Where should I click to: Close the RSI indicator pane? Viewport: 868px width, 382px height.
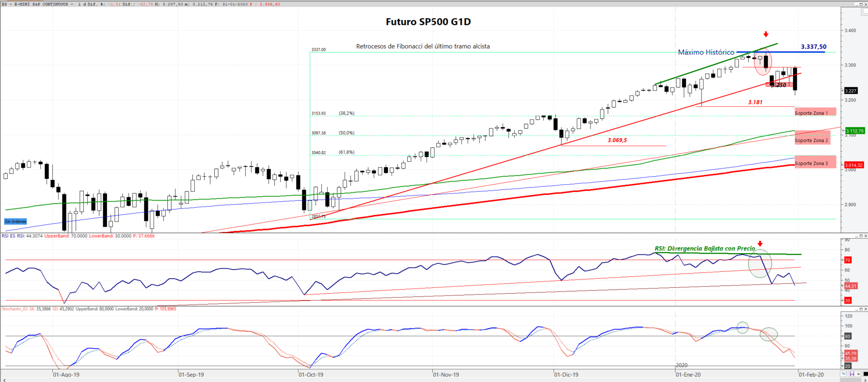(865, 236)
